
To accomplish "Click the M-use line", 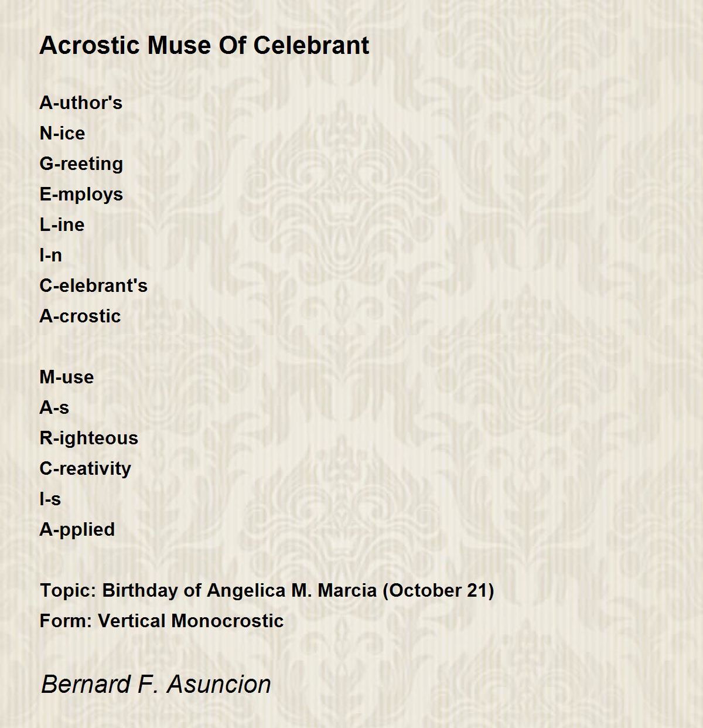I will point(67,377).
